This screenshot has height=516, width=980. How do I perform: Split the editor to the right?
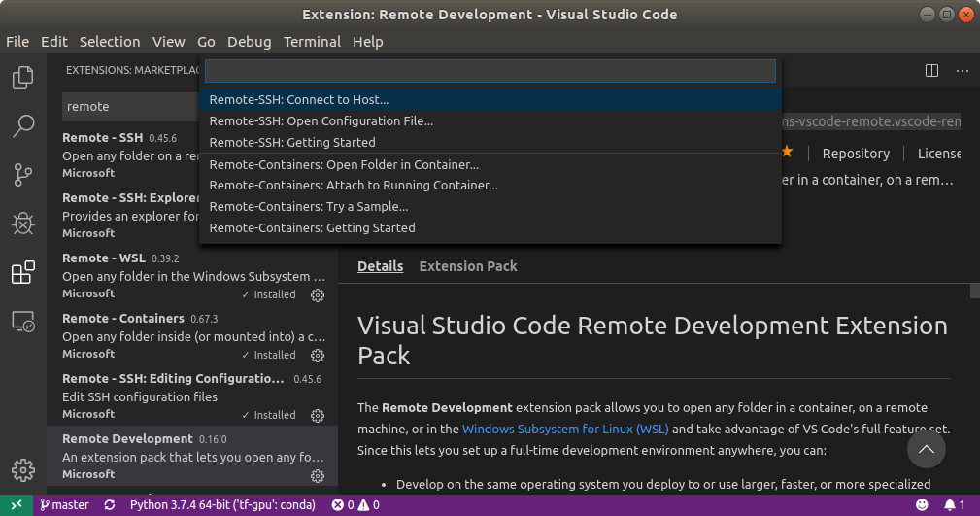[931, 71]
